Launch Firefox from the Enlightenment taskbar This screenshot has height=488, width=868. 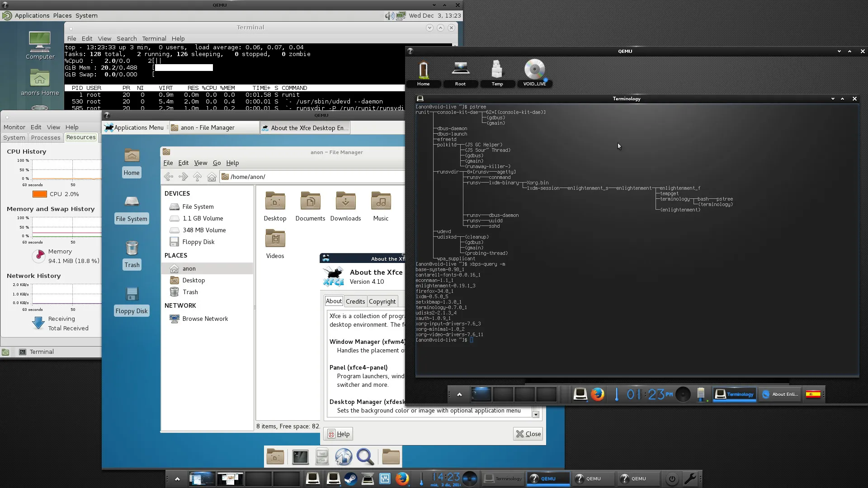(x=598, y=394)
